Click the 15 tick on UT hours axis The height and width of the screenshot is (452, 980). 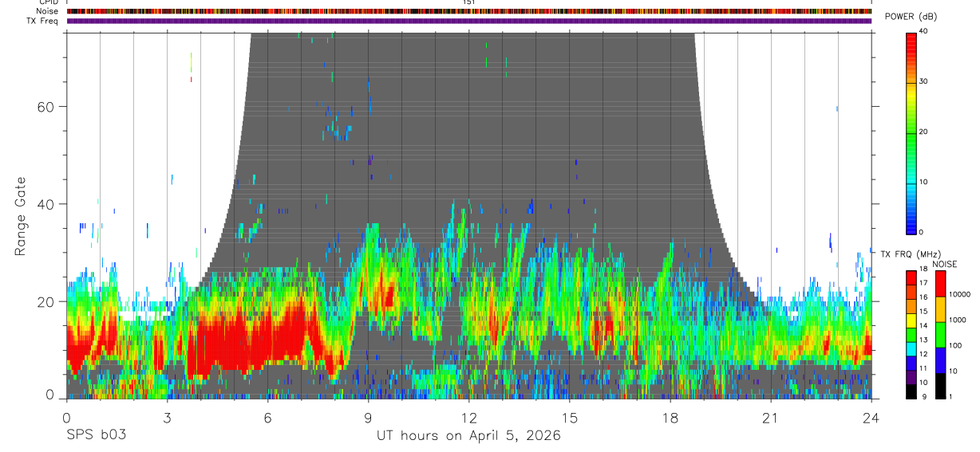(570, 416)
